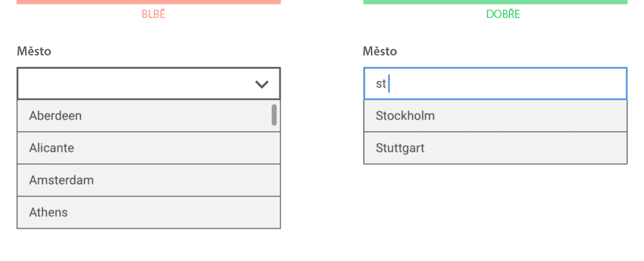The width and height of the screenshot is (644, 261).
Task: Select the Stuttgart suggestion
Action: point(495,148)
